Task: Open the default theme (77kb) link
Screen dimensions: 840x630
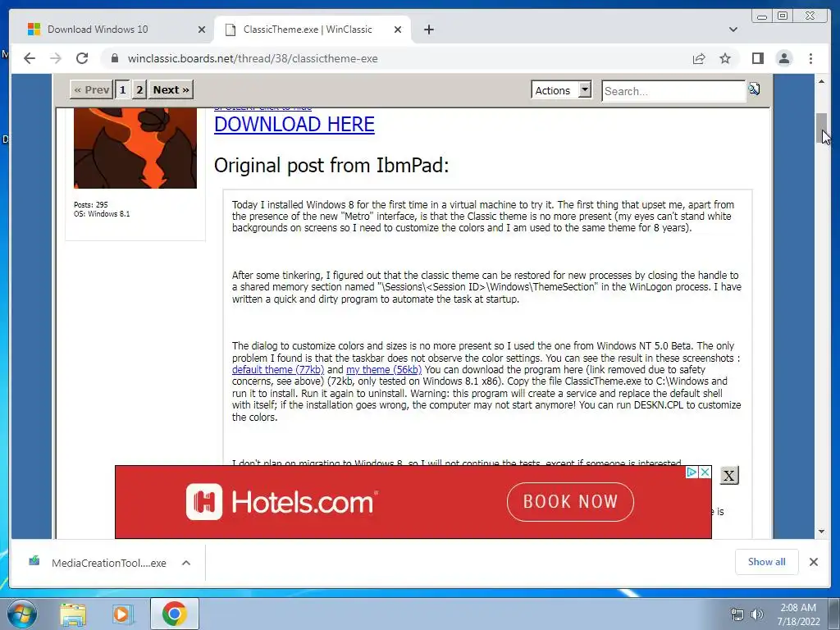Action: pyautogui.click(x=278, y=370)
